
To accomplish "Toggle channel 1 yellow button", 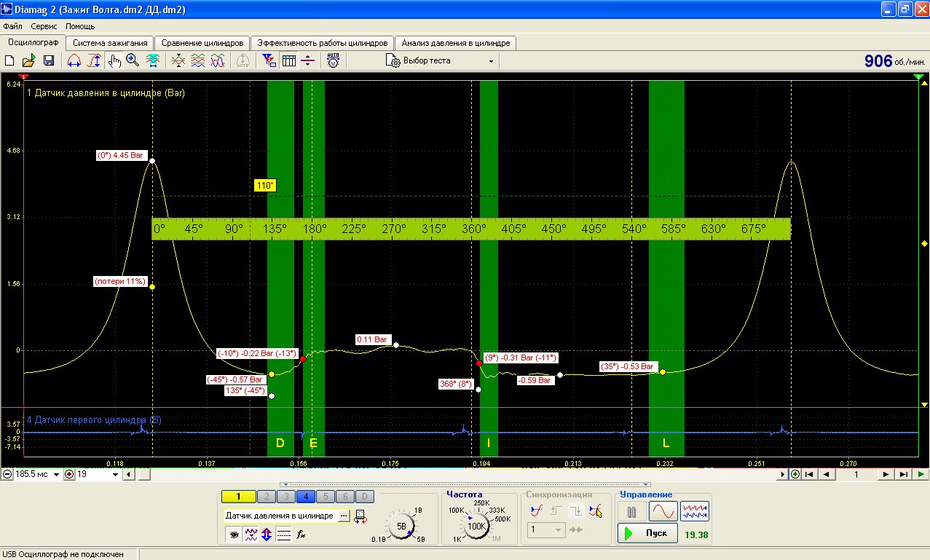I will pyautogui.click(x=239, y=497).
